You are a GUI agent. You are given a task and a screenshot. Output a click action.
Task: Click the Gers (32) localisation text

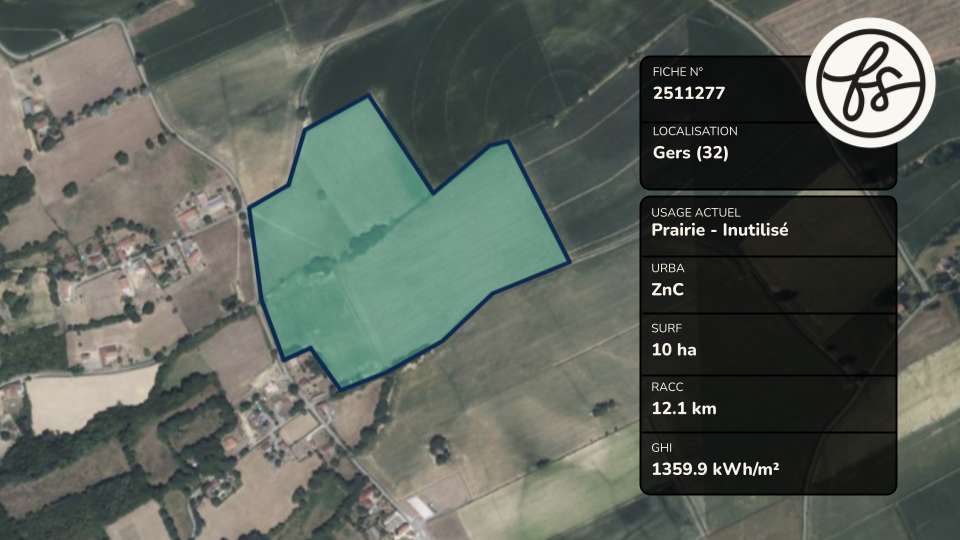click(691, 152)
